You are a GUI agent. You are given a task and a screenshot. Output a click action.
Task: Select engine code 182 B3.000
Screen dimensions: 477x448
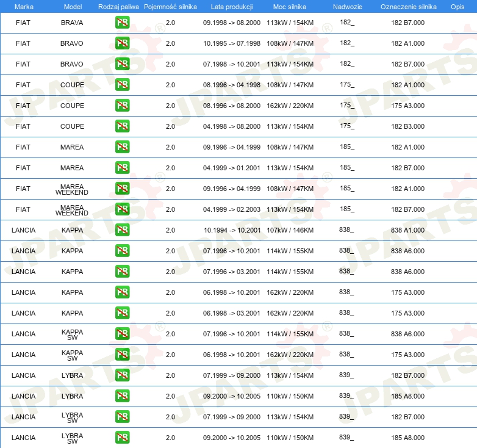pos(407,126)
